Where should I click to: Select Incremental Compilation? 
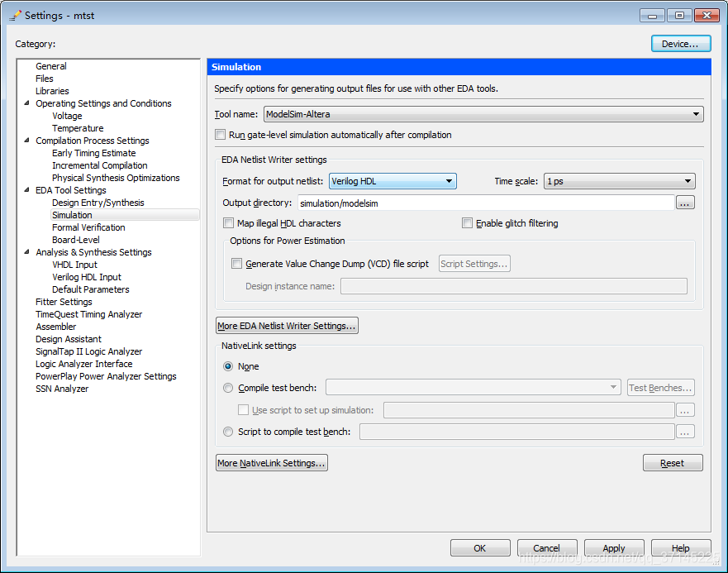(x=100, y=165)
